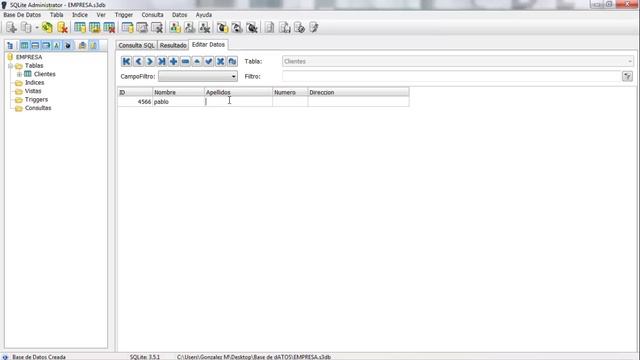Switch to the Resultado tab
This screenshot has height=360, width=640.
173,45
